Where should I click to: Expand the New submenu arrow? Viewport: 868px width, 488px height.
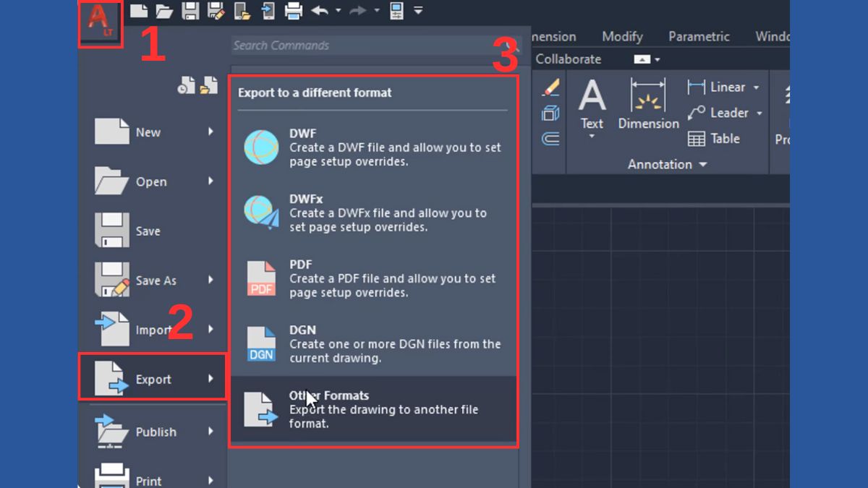tap(210, 132)
